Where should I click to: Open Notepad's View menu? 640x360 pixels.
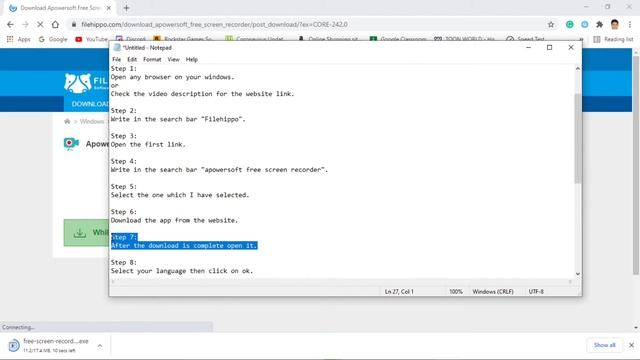(x=173, y=59)
